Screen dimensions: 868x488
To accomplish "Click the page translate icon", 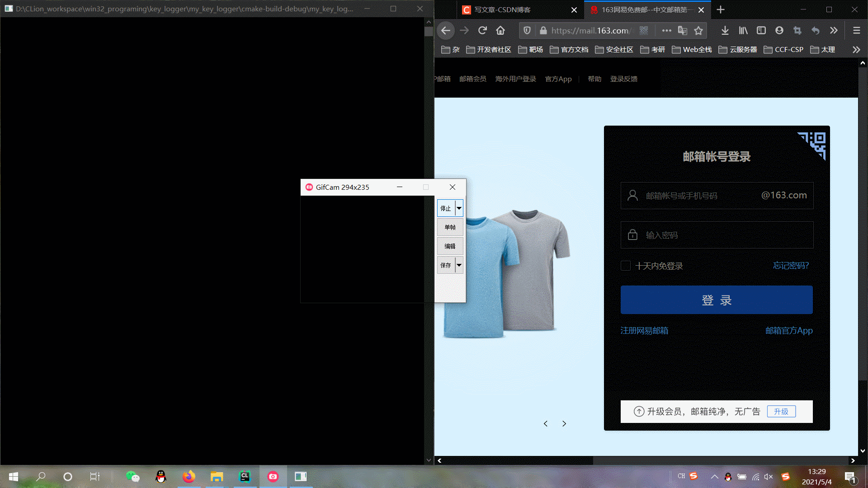I will pos(682,30).
